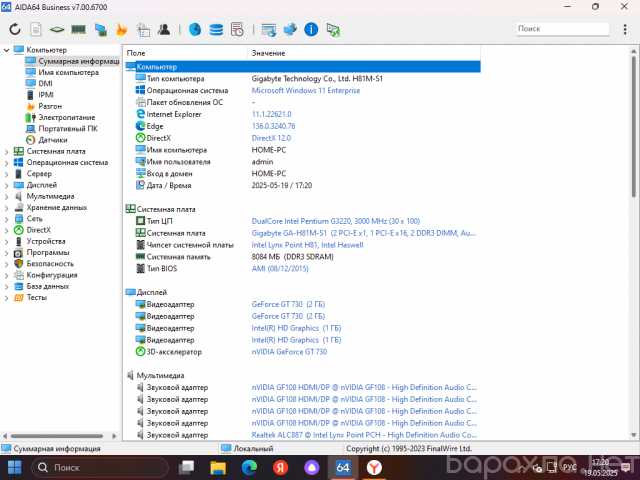The height and width of the screenshot is (480, 640).
Task: Open Разгон in the tree
Action: (x=50, y=106)
